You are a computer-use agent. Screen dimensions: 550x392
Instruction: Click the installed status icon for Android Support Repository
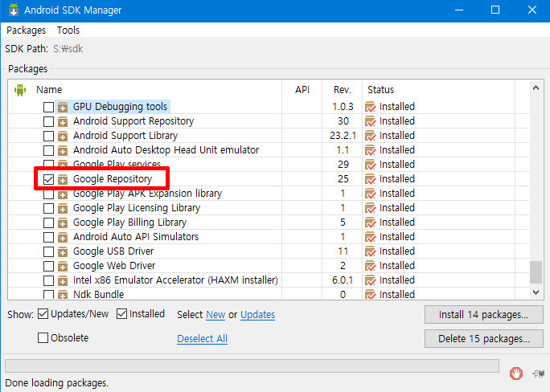point(371,121)
